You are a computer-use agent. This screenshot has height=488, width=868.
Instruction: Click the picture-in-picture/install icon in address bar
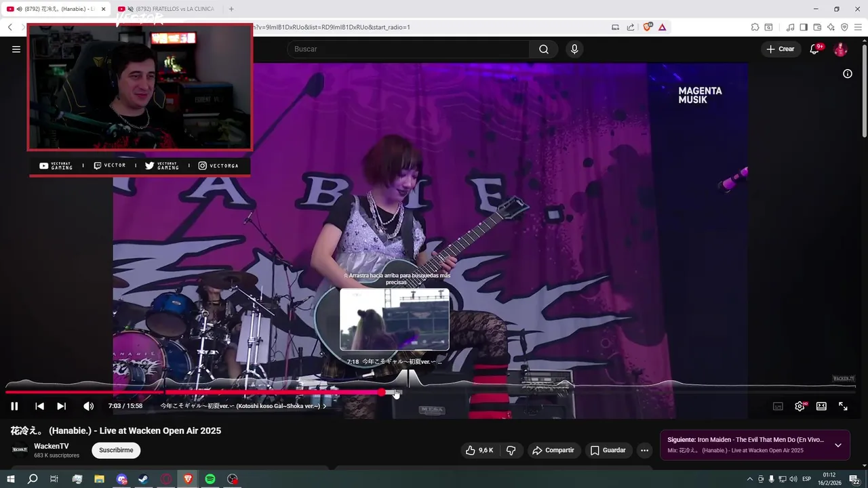tap(615, 27)
